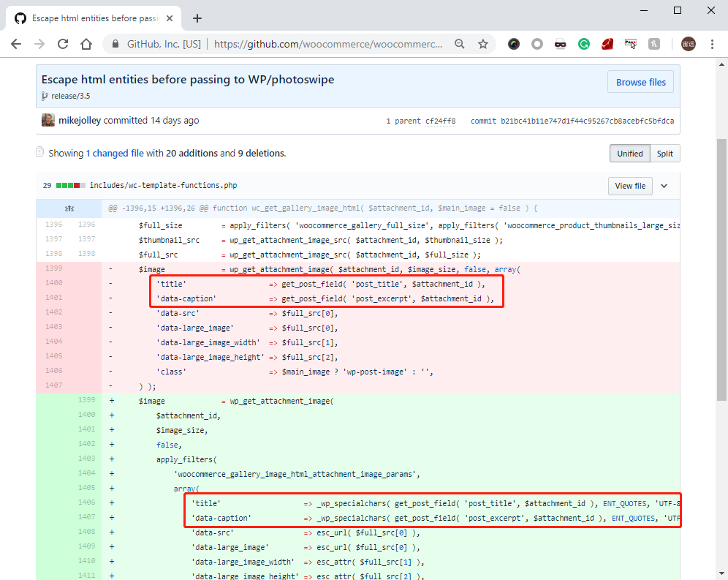Click the commit title heading text

coord(188,80)
